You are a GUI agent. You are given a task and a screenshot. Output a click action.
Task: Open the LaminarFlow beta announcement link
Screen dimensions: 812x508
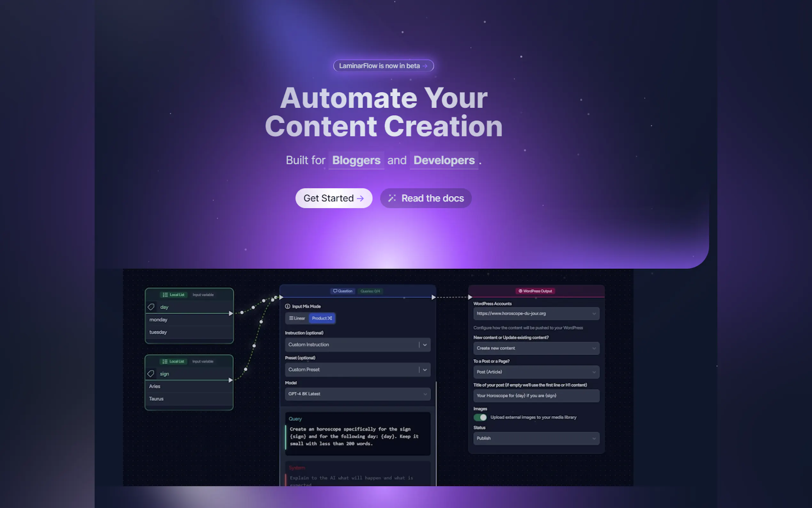pyautogui.click(x=383, y=66)
